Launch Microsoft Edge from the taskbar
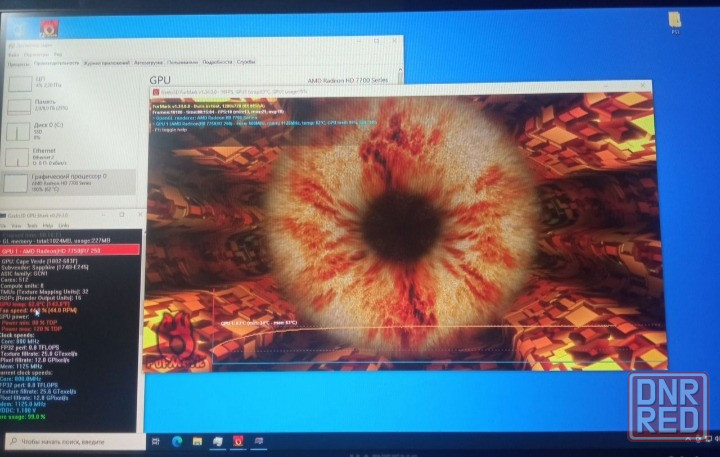The width and height of the screenshot is (720, 457). coord(177,441)
